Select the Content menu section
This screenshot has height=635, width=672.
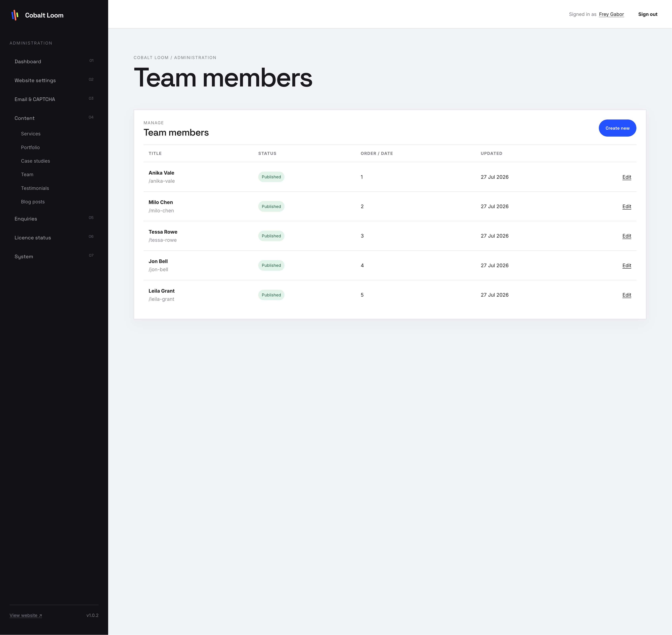(x=54, y=118)
